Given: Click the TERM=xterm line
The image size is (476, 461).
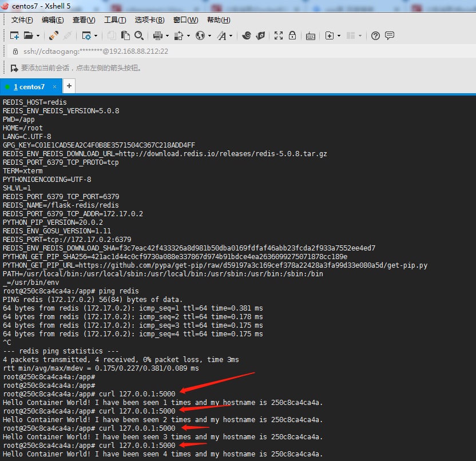Looking at the screenshot, I should 23,171.
